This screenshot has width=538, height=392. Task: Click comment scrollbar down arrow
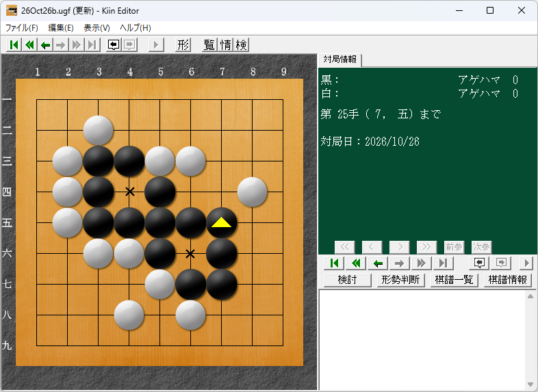pos(530,384)
